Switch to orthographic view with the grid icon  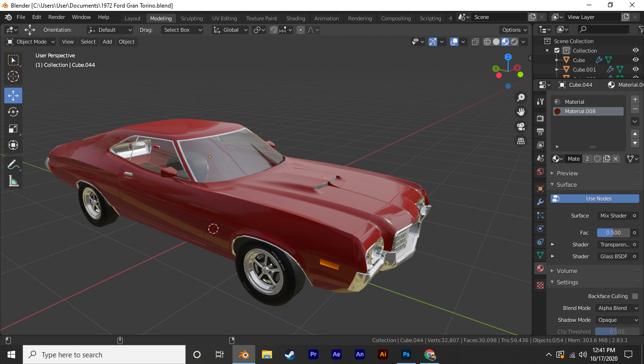521,141
